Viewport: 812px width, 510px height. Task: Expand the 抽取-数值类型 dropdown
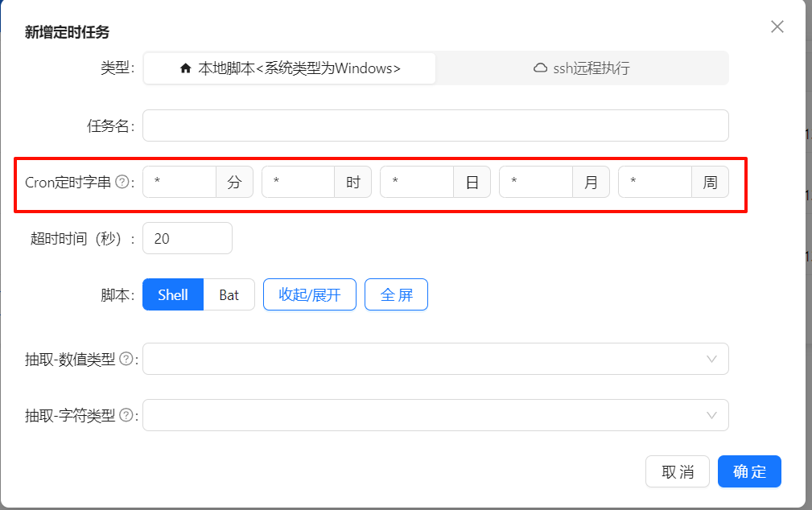[x=435, y=359]
